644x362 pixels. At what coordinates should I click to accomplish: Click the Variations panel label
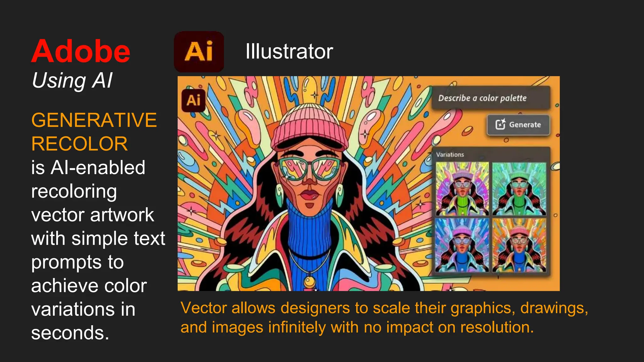pyautogui.click(x=450, y=155)
